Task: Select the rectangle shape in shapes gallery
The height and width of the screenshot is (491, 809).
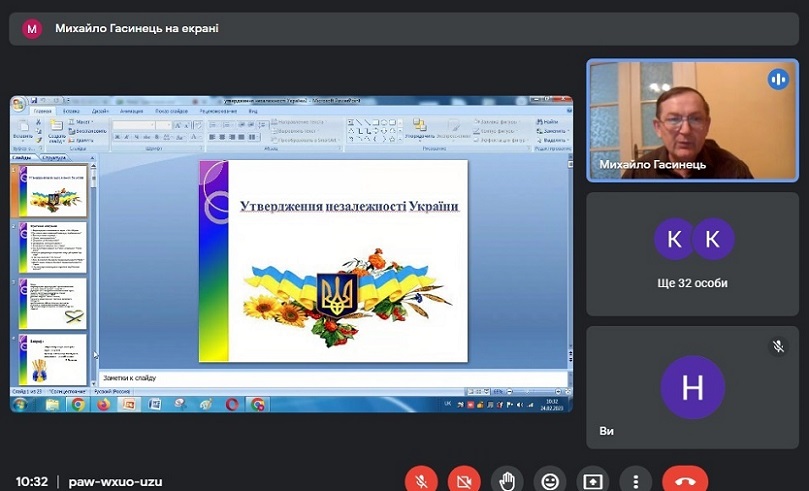Action: [x=376, y=122]
